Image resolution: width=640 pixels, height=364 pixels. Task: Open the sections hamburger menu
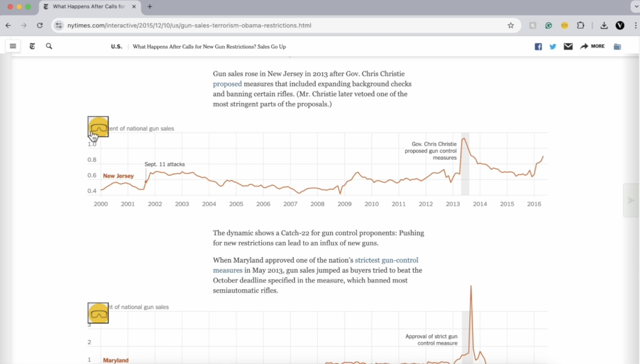pos(13,46)
